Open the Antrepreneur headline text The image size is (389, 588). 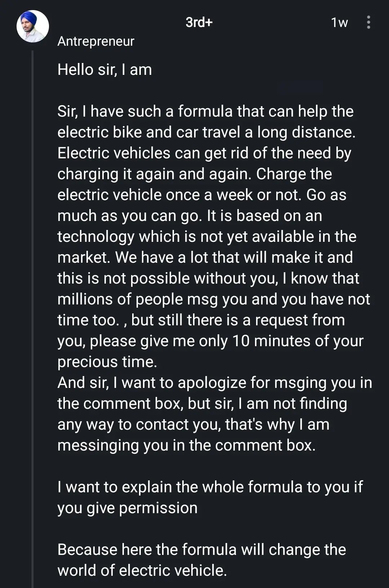point(96,41)
